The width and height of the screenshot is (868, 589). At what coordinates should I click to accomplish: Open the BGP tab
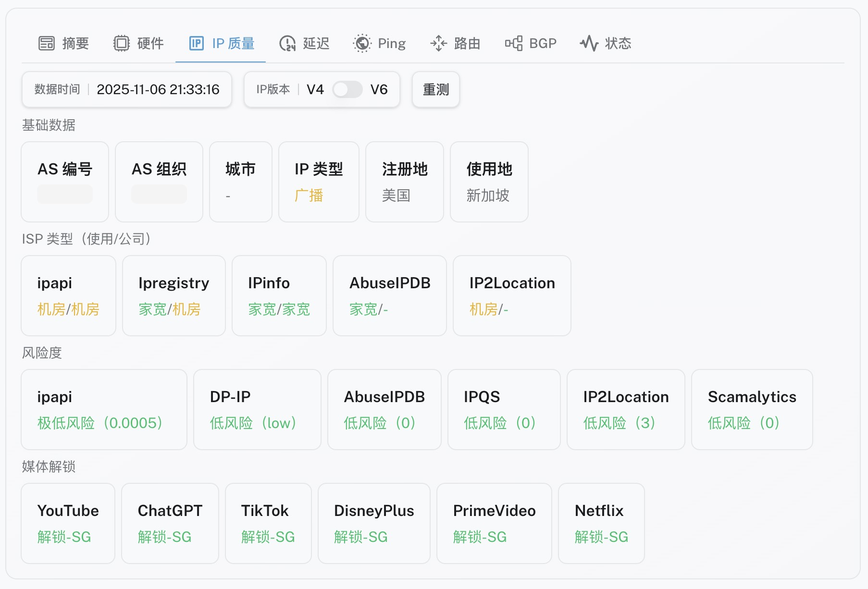pos(542,43)
